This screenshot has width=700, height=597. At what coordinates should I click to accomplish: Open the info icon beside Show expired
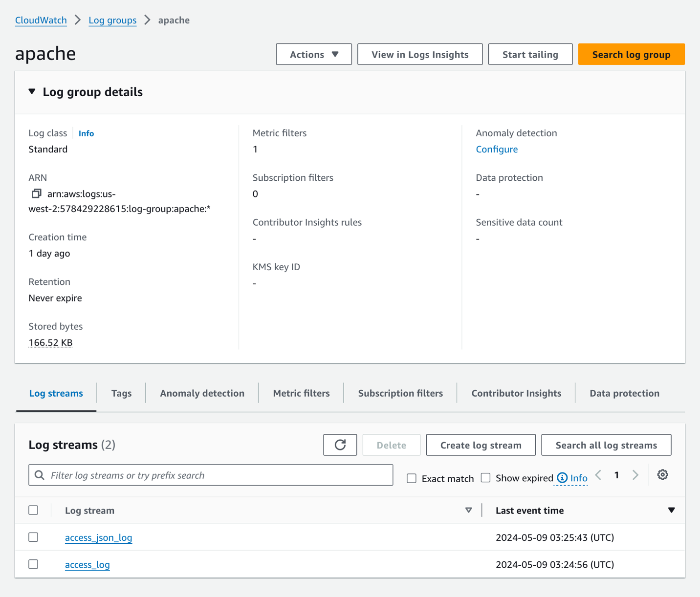click(562, 478)
